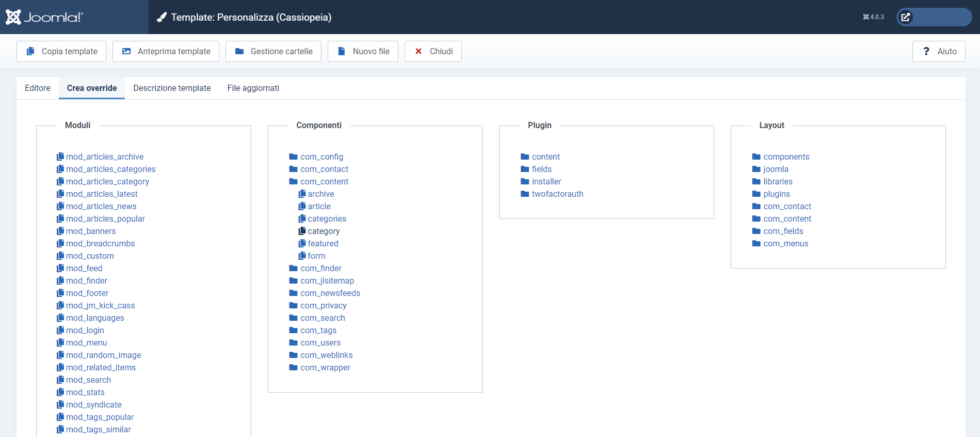Open the File aggiornati tab
The image size is (980, 437).
point(253,88)
